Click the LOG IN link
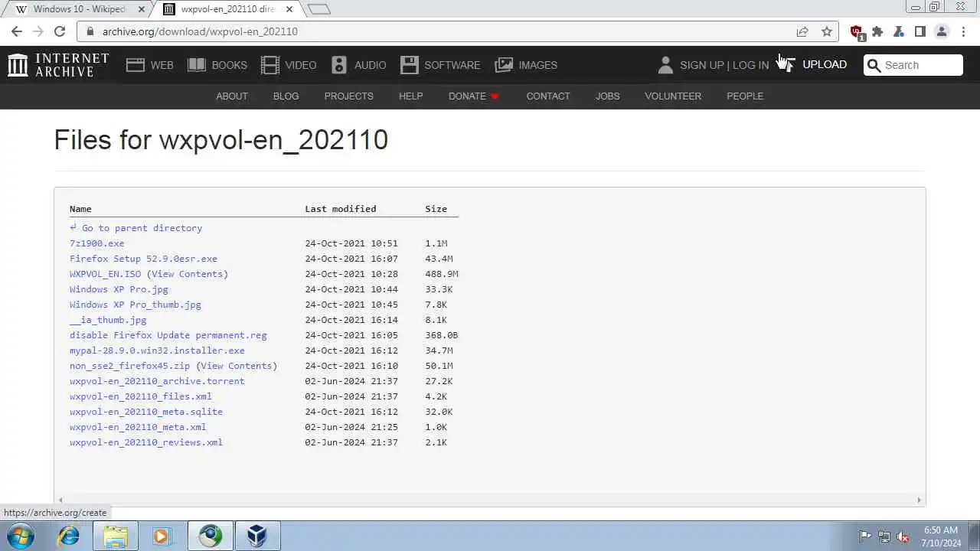980x551 pixels. [x=750, y=65]
